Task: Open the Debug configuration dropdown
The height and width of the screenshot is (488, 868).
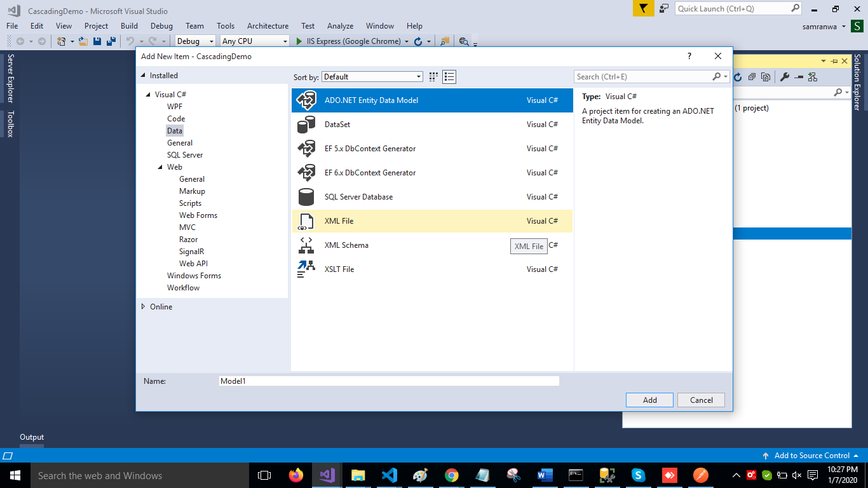Action: (196, 41)
